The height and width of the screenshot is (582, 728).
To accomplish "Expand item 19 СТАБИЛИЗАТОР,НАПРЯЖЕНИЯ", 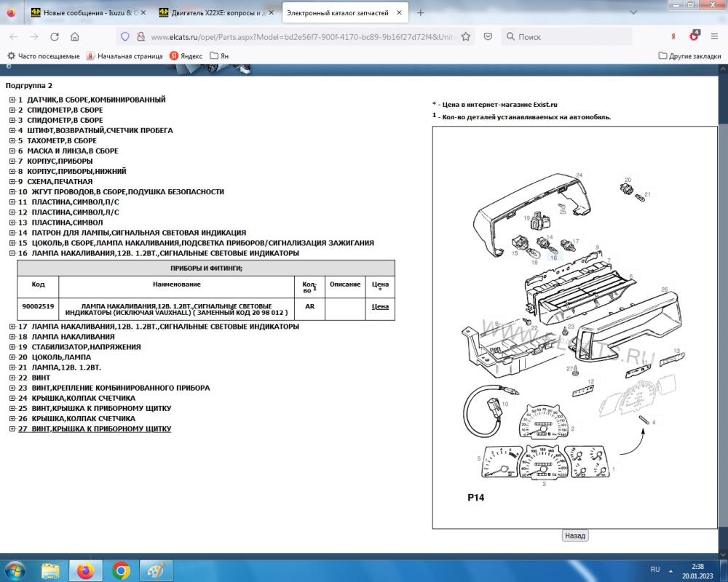I will tap(12, 347).
